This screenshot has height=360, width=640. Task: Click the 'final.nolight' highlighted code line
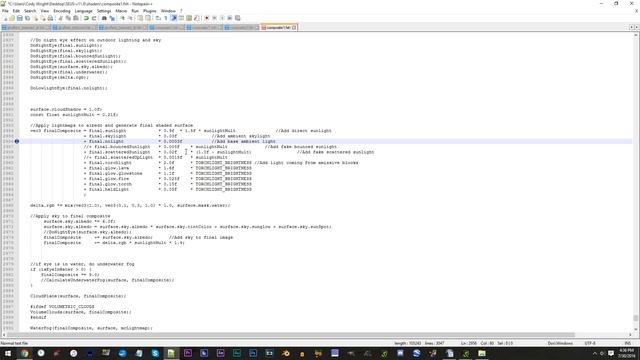pos(327,141)
